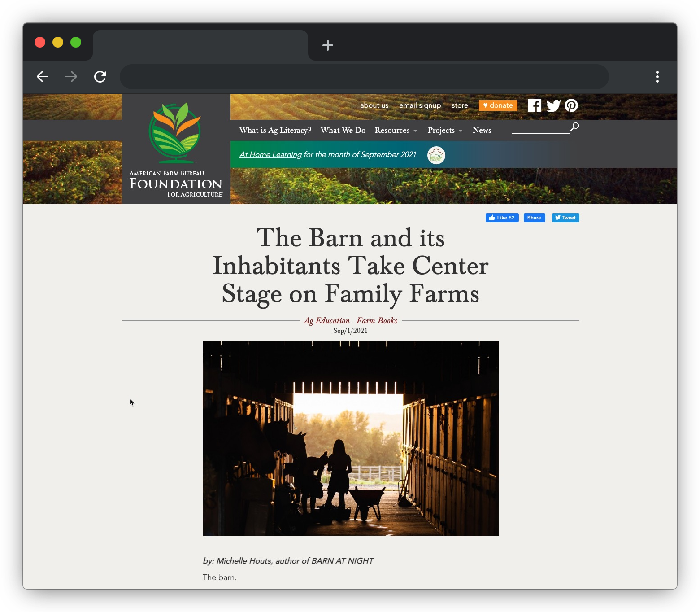Click the barn silhouette article photo

point(351,438)
